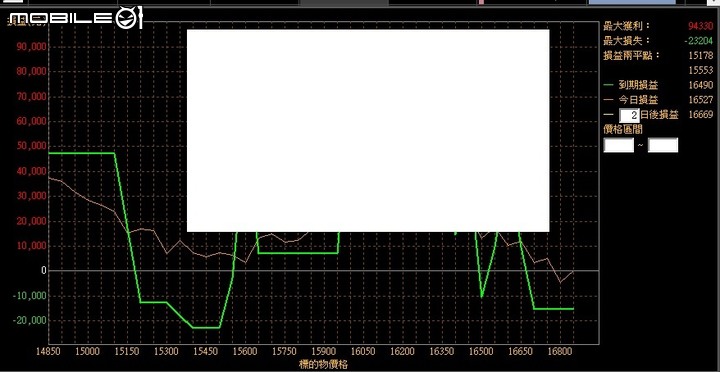Click the 最大損失 label
The height and width of the screenshot is (372, 720).
pos(627,41)
